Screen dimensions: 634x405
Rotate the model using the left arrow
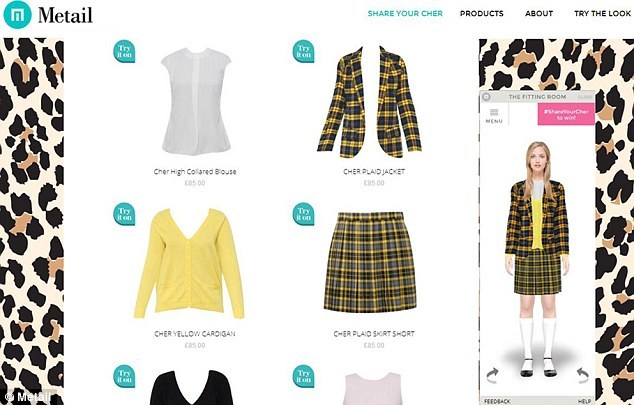(492, 375)
